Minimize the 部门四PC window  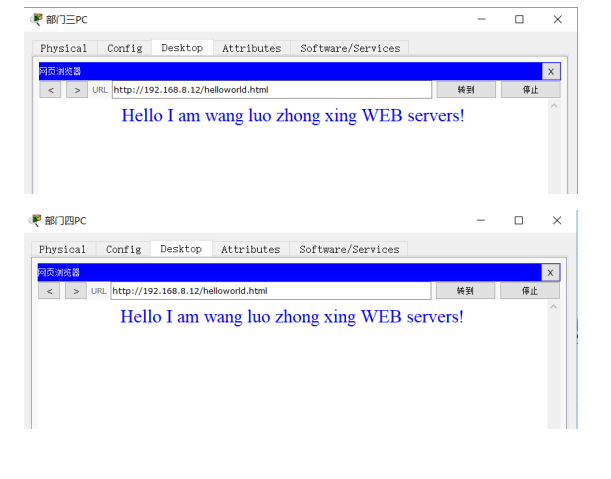(x=481, y=220)
